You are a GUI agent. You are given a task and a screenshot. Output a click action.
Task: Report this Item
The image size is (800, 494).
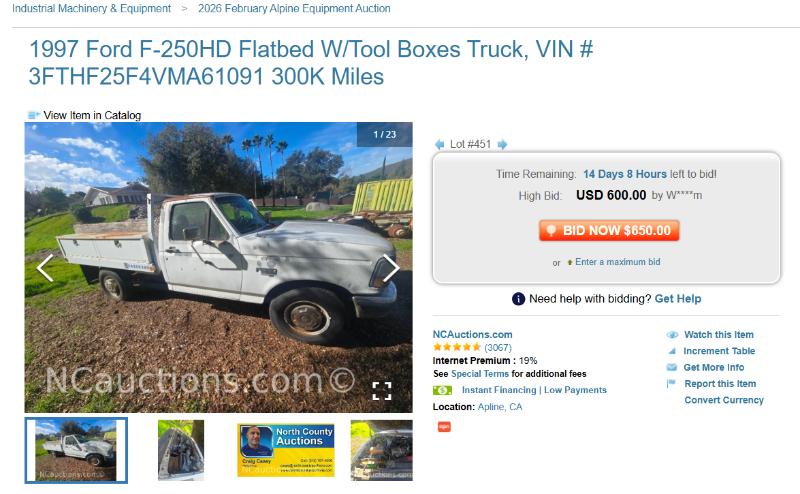720,384
